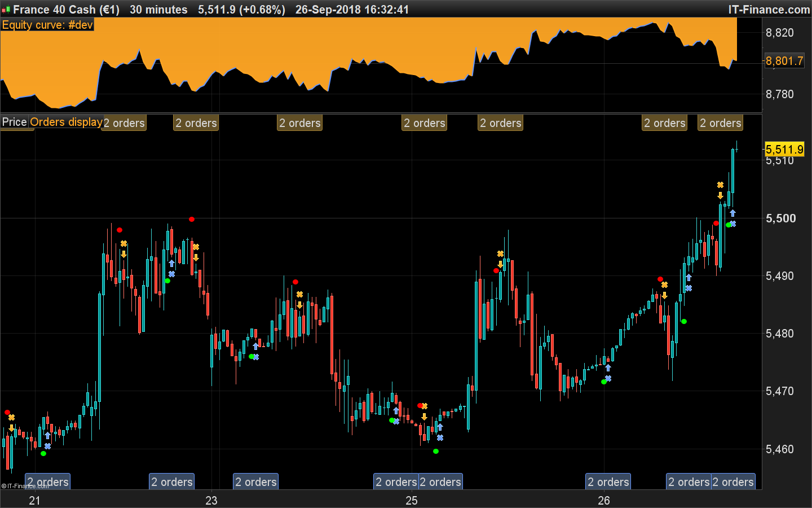
Task: Click the leftmost red dot order marker
Action: point(7,413)
